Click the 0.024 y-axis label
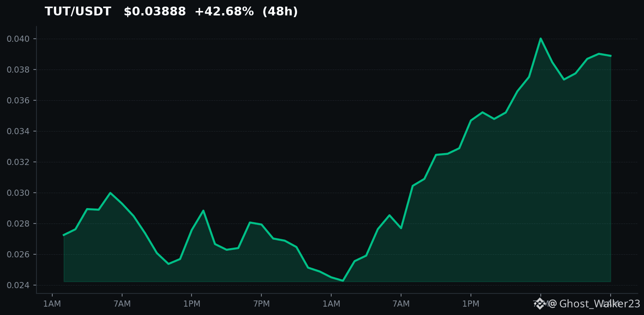644x315 pixels. (18, 286)
